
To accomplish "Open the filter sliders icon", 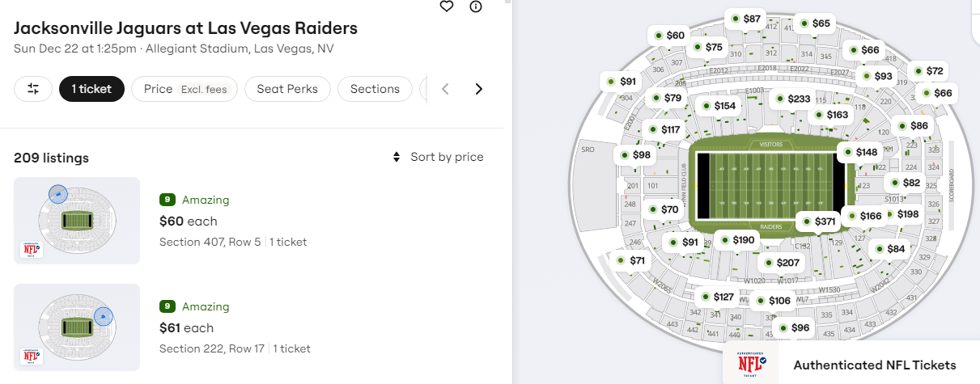I will point(33,89).
